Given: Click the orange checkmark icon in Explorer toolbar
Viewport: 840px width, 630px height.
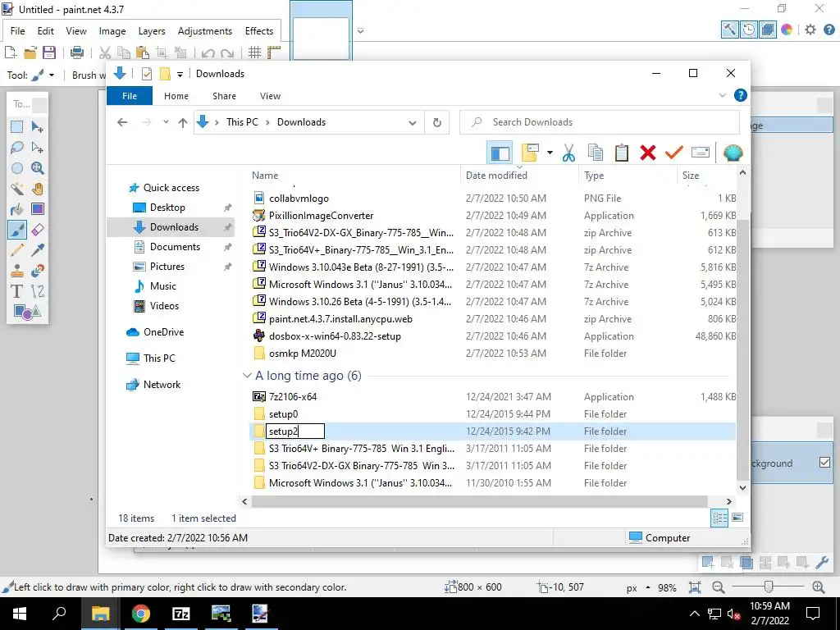Looking at the screenshot, I should click(x=673, y=153).
